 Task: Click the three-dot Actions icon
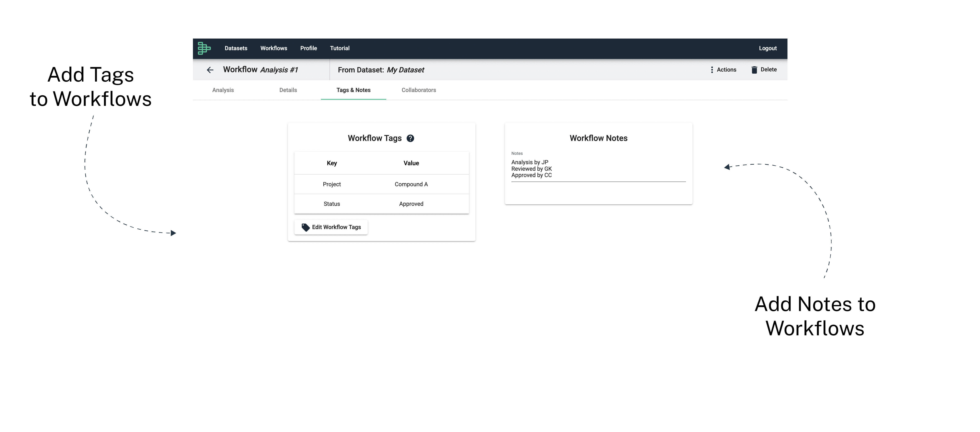tap(712, 70)
